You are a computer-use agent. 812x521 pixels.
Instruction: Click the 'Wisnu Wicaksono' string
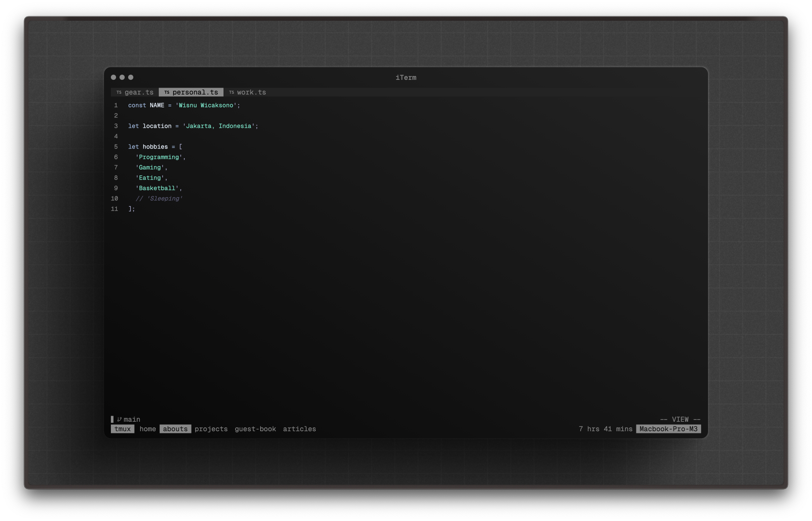(206, 105)
